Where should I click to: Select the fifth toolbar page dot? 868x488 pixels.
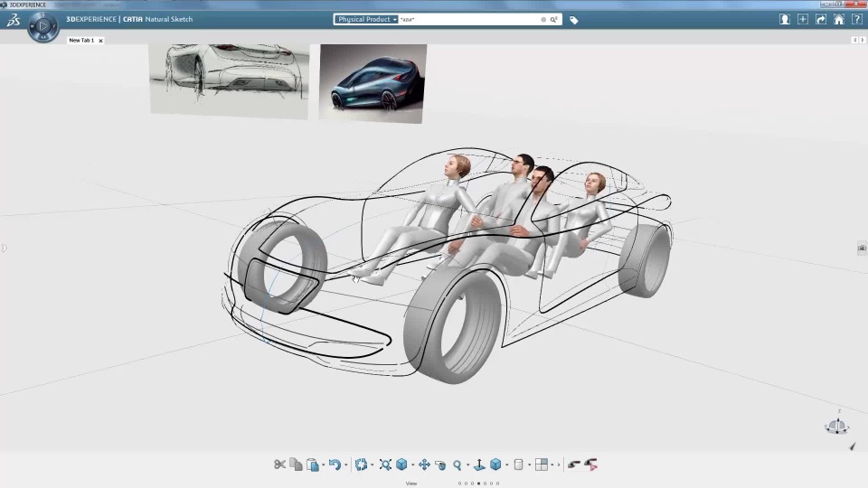click(x=485, y=483)
